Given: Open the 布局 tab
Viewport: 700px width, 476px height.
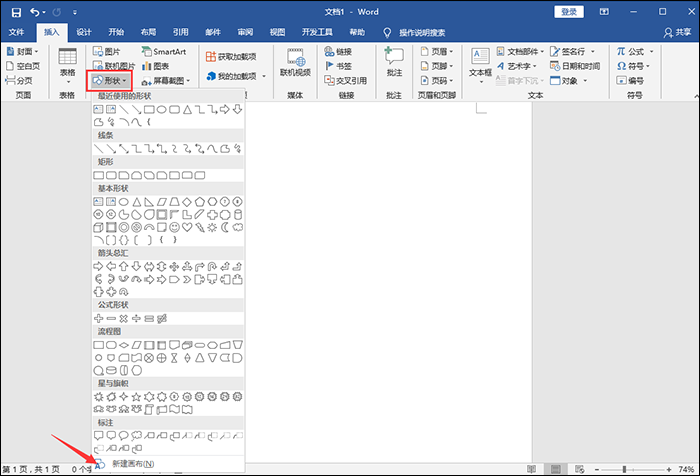Looking at the screenshot, I should click(x=148, y=32).
